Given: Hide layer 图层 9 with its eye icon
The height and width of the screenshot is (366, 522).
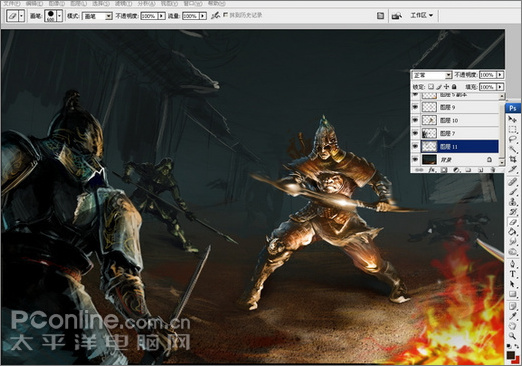Looking at the screenshot, I should point(415,107).
